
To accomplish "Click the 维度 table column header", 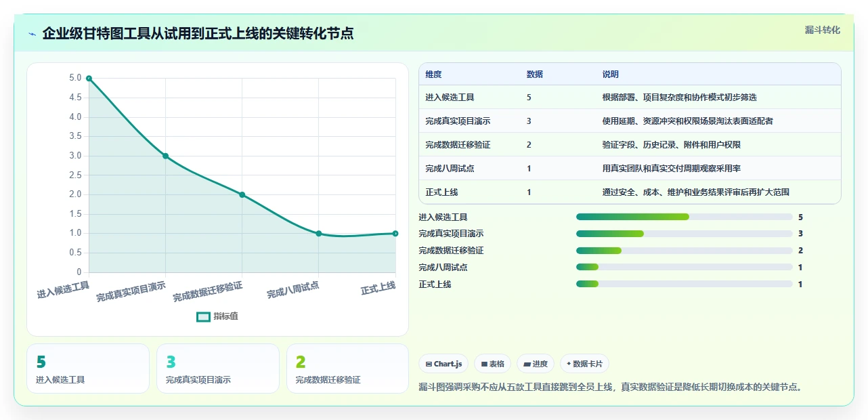I will pos(433,74).
